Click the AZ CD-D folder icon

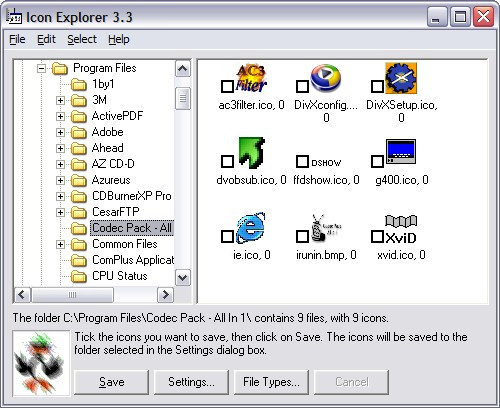(x=79, y=164)
